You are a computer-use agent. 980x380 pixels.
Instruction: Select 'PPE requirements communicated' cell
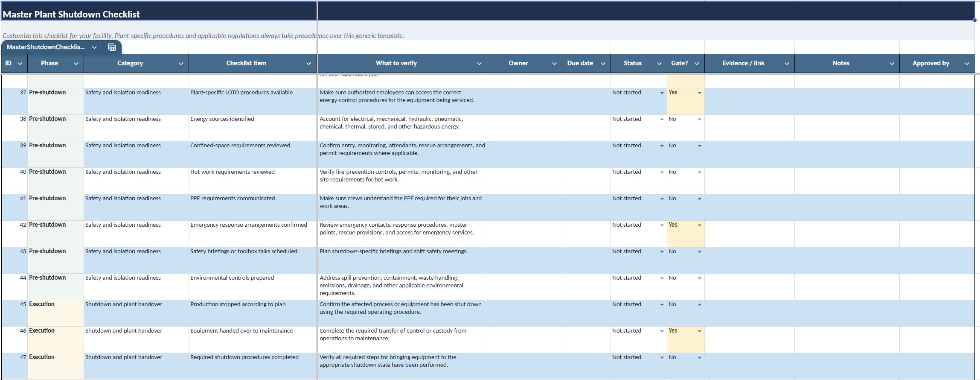(x=253, y=208)
